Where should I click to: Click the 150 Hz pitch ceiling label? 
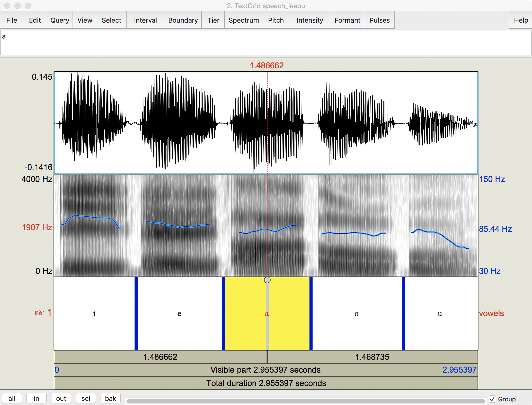pyautogui.click(x=492, y=179)
